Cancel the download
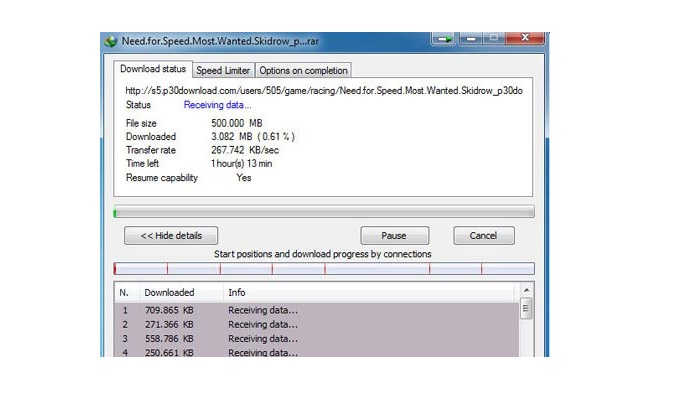The width and height of the screenshot is (700, 400). [x=483, y=236]
